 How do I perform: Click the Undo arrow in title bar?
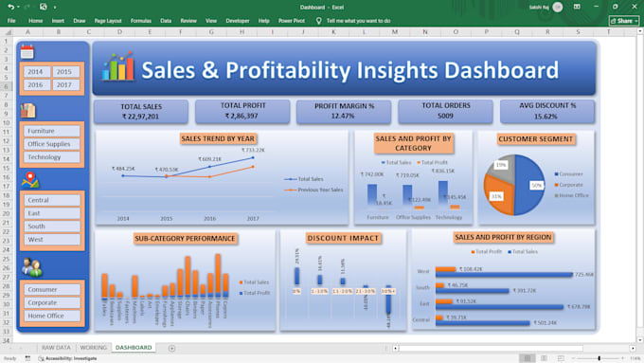(10, 7)
